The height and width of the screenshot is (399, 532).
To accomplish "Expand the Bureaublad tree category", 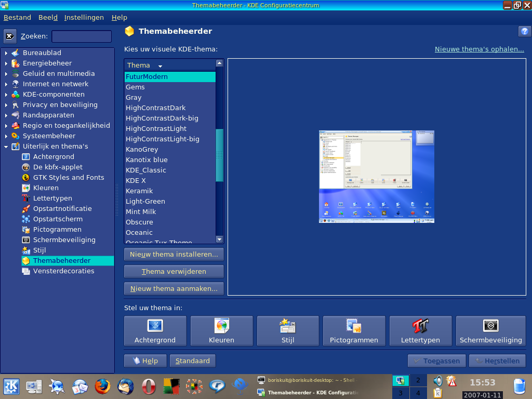I will pyautogui.click(x=6, y=53).
